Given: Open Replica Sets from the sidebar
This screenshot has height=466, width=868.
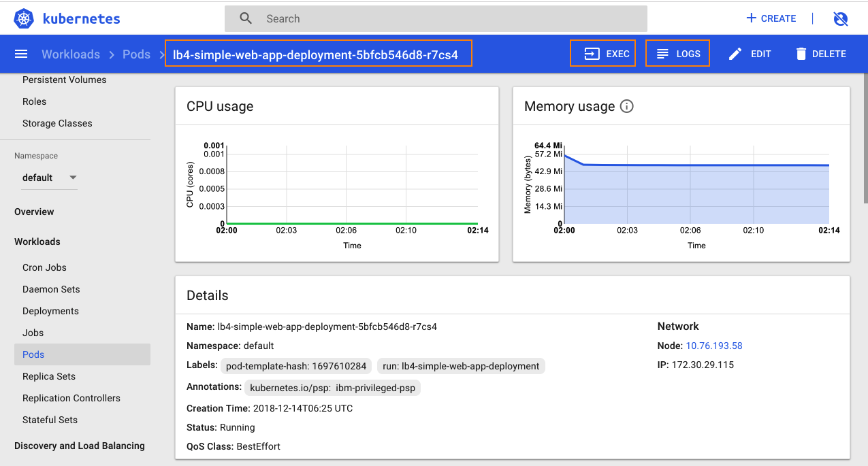Looking at the screenshot, I should coord(48,376).
